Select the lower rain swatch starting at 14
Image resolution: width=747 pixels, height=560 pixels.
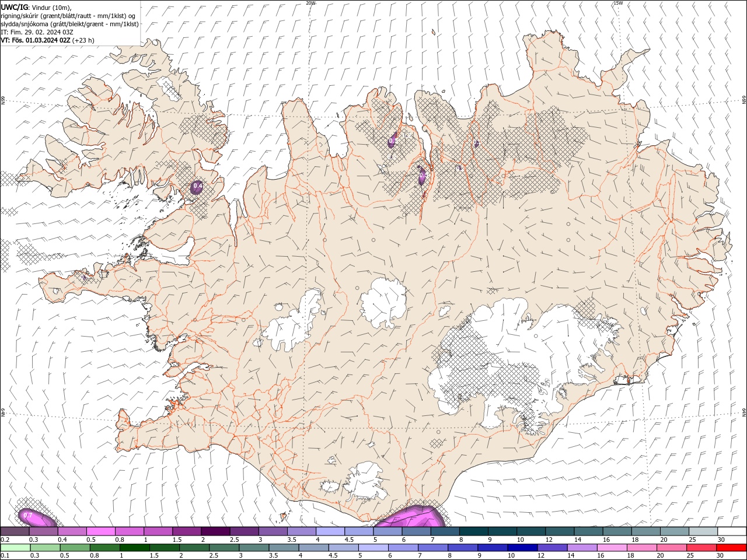(582, 548)
